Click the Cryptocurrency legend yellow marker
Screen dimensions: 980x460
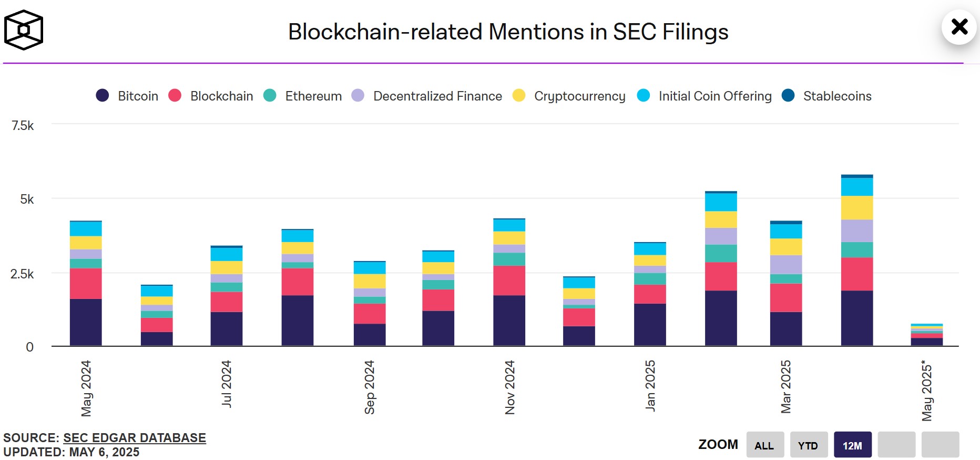pyautogui.click(x=518, y=96)
